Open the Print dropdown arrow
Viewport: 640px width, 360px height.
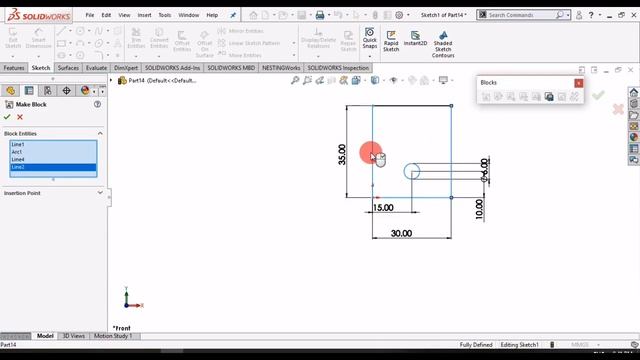click(x=329, y=15)
